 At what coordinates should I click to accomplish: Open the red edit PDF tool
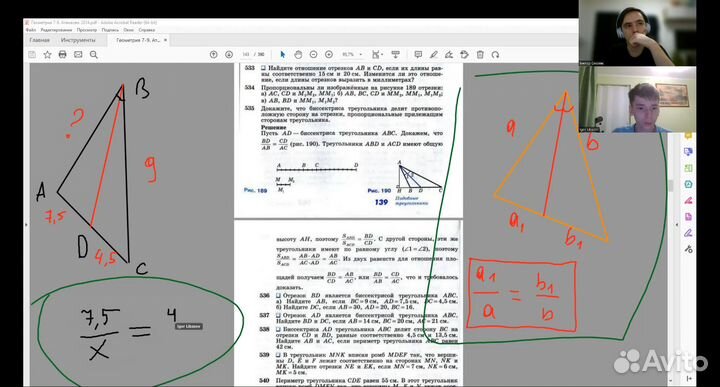pyautogui.click(x=688, y=201)
